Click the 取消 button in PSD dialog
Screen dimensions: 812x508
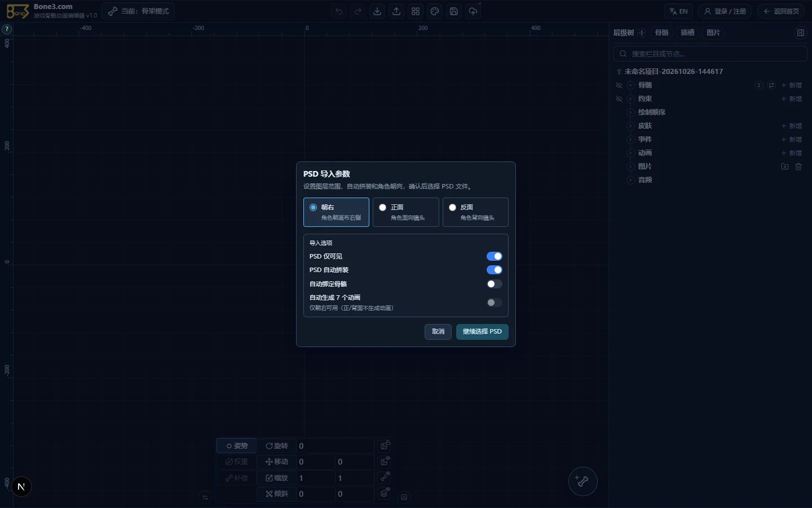coord(438,332)
